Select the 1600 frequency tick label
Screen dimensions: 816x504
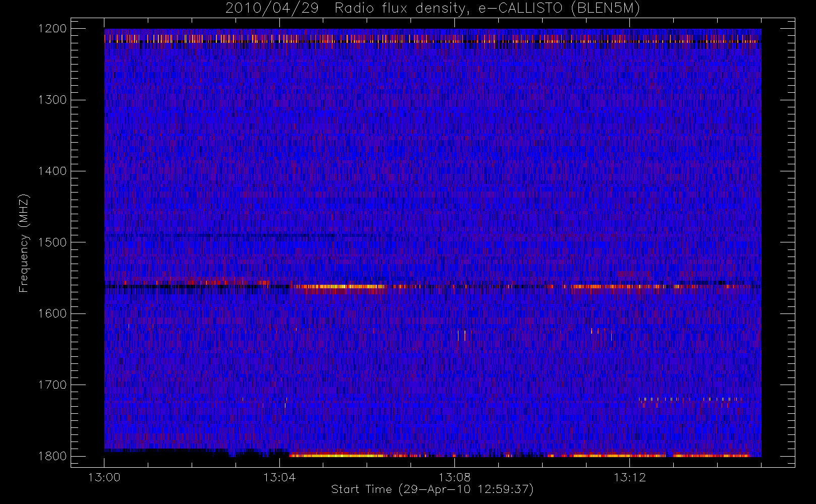click(52, 313)
